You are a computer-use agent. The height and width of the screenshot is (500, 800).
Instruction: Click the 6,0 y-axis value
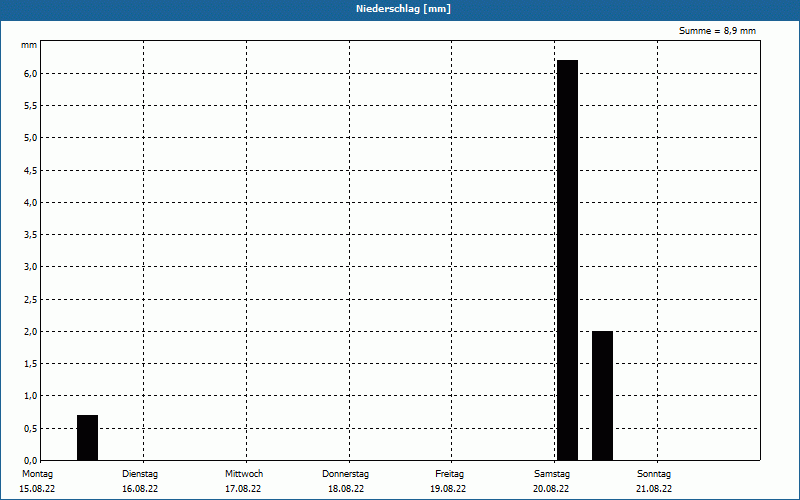pyautogui.click(x=30, y=73)
